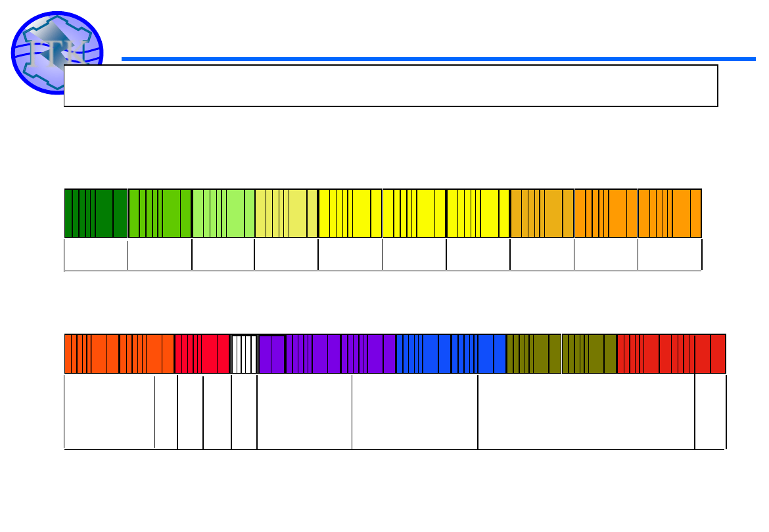
Task: Click the empty title text box
Action: tap(390, 85)
